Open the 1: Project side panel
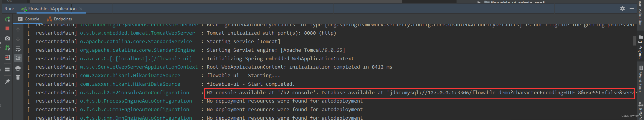 click(x=640, y=47)
